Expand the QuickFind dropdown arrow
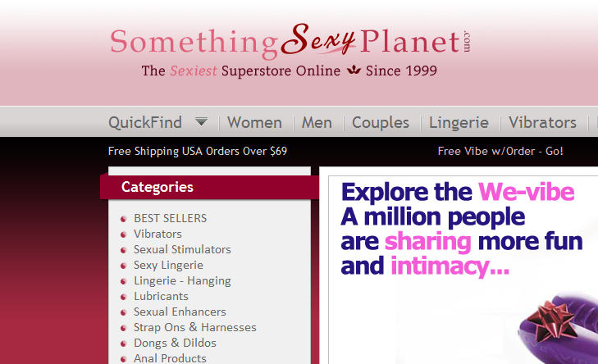Image resolution: width=598 pixels, height=364 pixels. 201,122
